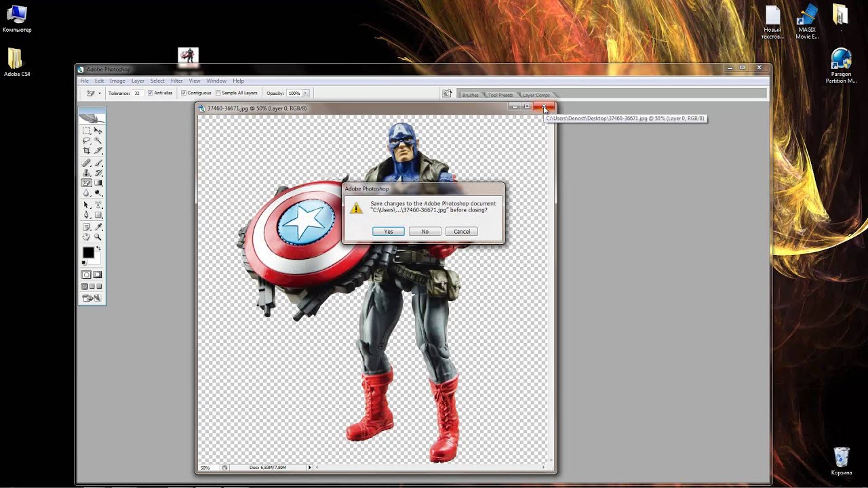Click Jump to ImageReady button in toolbox
Screen dimensions: 868x488
(x=91, y=298)
